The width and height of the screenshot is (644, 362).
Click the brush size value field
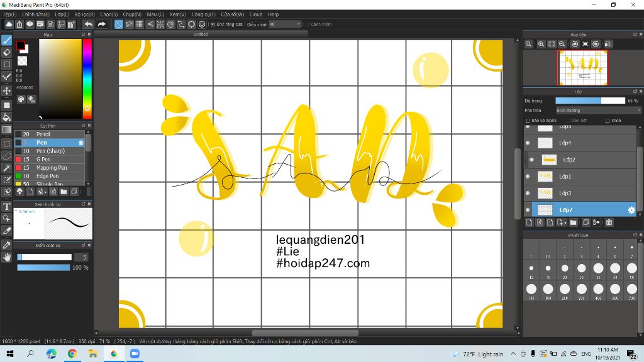pos(82,257)
